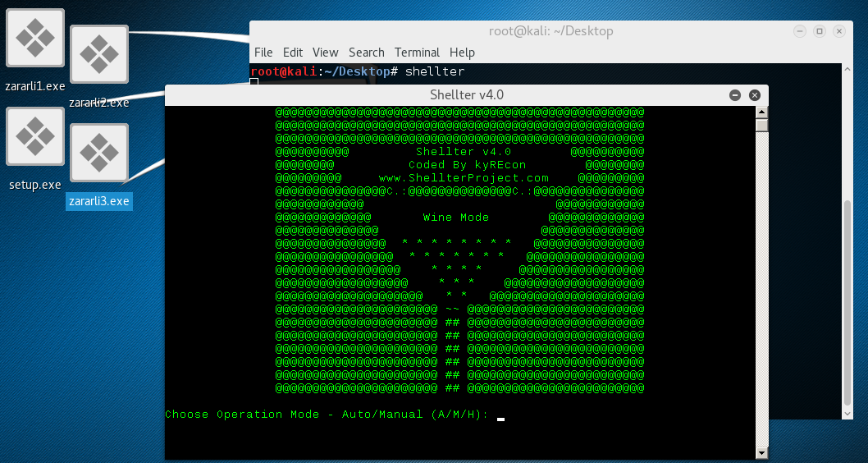Maximize the root@kali terminal window
Viewport: 868px width, 463px height.
point(819,31)
